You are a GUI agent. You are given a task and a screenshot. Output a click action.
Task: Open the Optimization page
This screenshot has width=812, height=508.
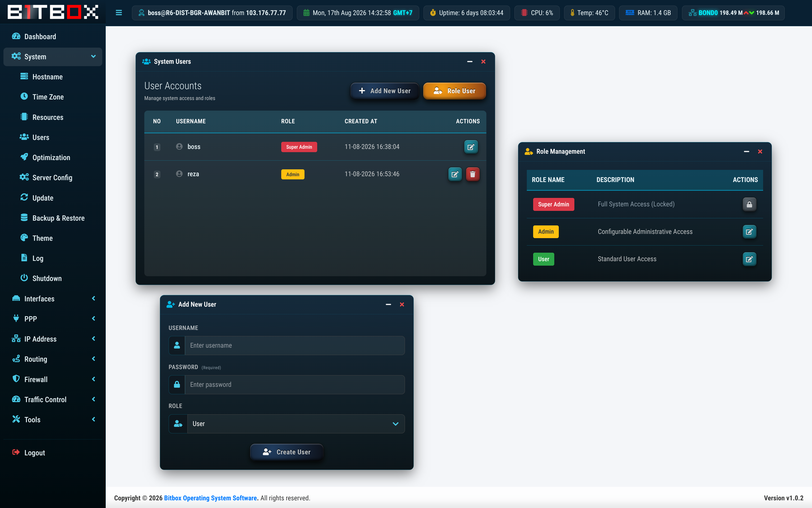point(53,157)
